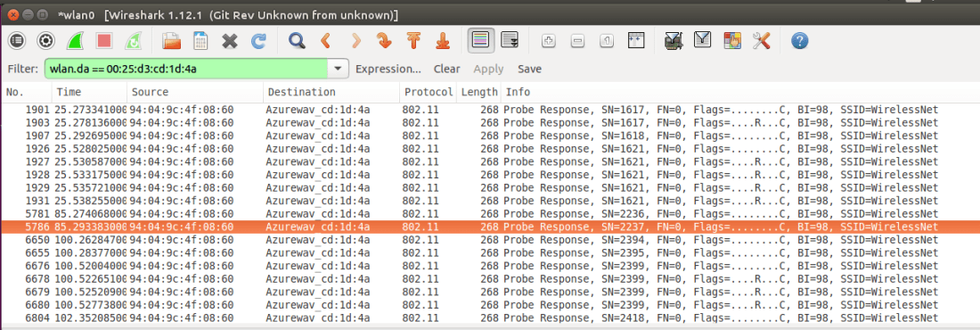
Task: Reload the capture file icon
Action: click(258, 41)
